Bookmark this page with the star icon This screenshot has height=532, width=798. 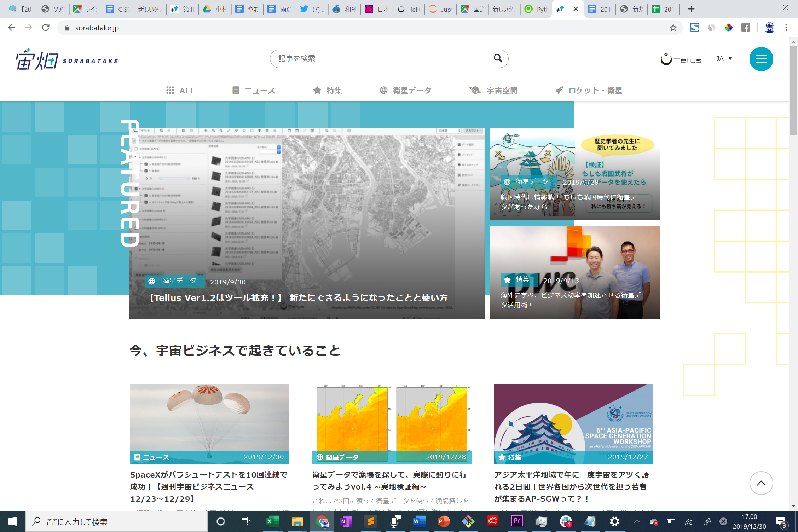(673, 28)
